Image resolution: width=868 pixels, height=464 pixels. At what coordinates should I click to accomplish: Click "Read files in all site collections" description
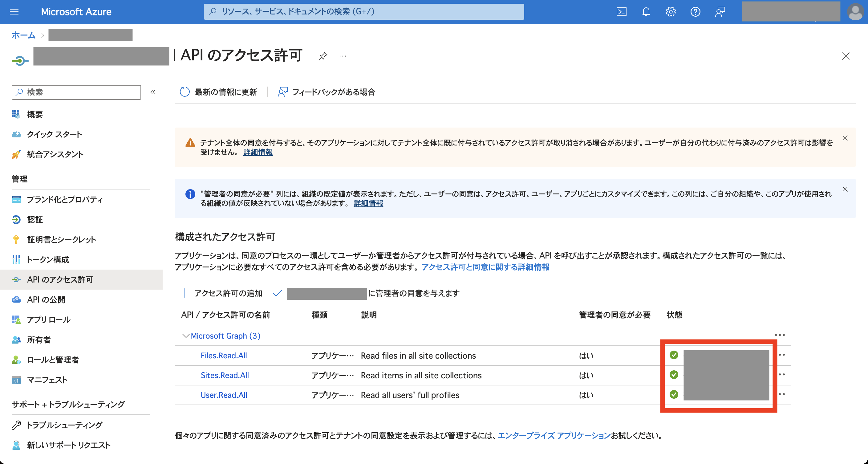[x=418, y=356]
